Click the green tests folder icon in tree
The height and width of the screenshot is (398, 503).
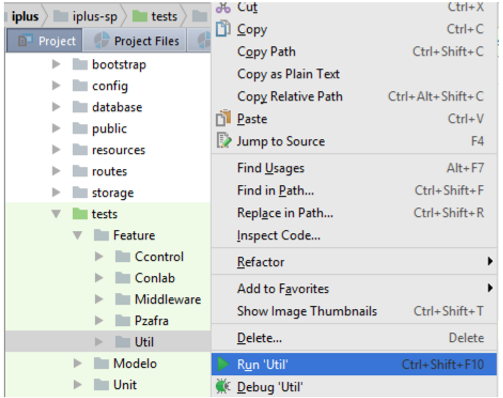tap(80, 214)
